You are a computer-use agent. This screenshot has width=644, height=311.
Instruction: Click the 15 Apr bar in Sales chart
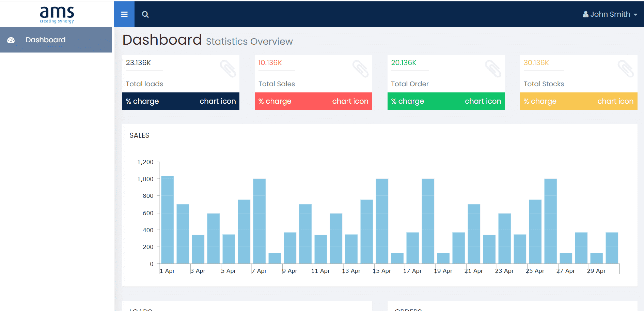(382, 221)
